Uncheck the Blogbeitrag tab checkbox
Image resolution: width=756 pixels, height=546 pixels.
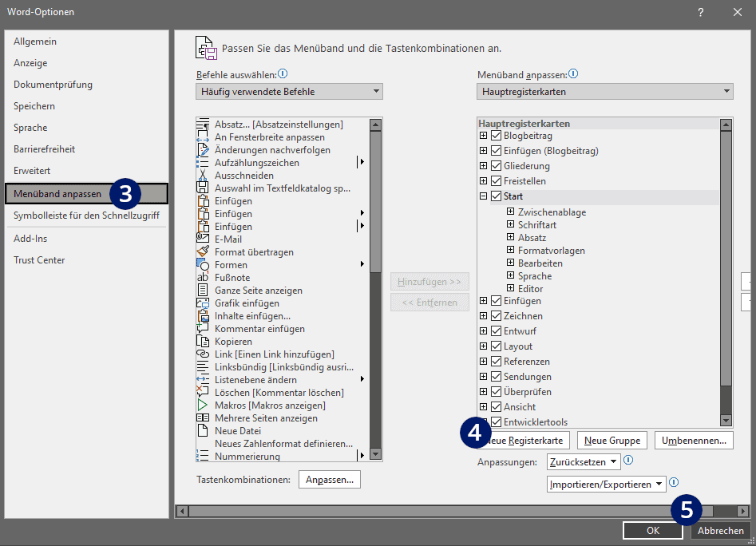point(496,136)
